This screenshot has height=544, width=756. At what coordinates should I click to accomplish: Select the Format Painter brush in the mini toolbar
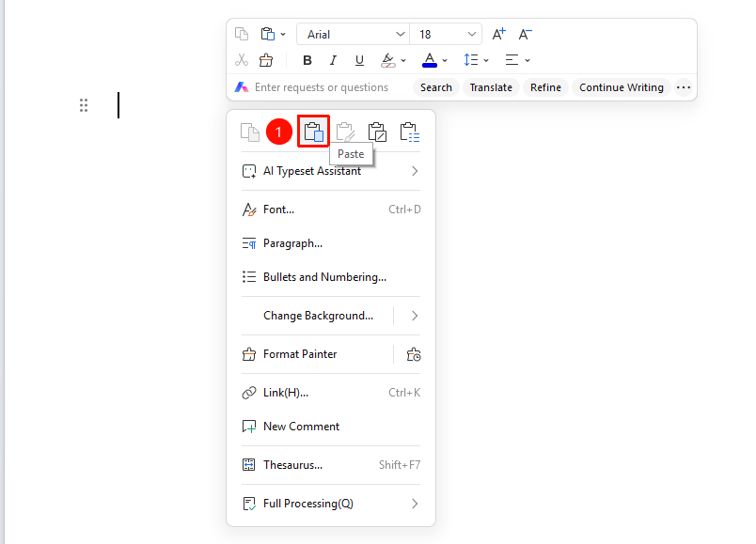pyautogui.click(x=266, y=60)
